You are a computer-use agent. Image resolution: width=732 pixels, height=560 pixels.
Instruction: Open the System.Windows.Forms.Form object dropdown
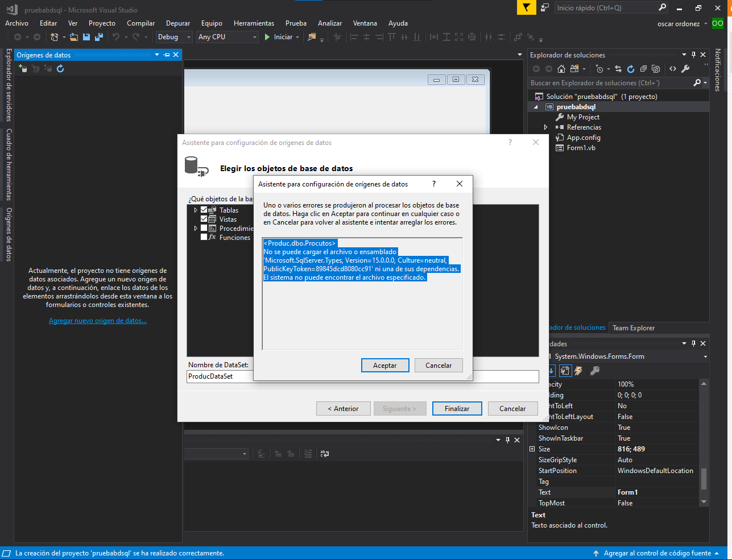pos(705,356)
